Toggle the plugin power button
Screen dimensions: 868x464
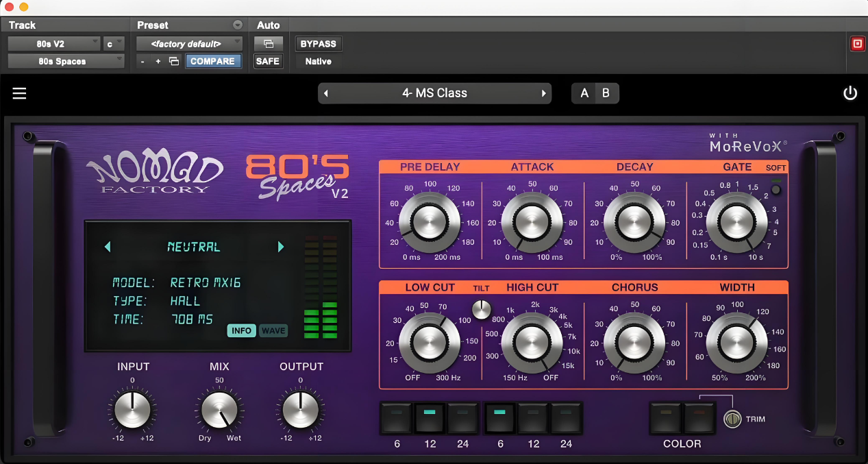point(850,93)
